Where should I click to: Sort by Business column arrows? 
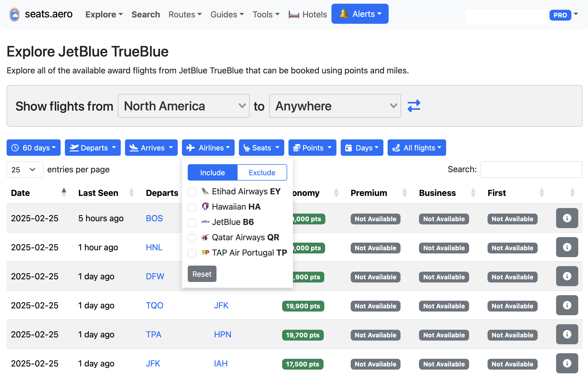click(473, 193)
